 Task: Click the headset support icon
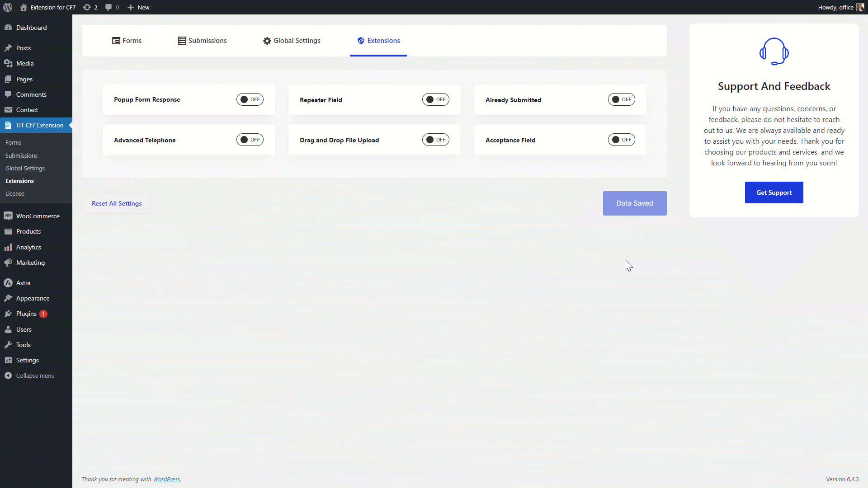(x=774, y=52)
